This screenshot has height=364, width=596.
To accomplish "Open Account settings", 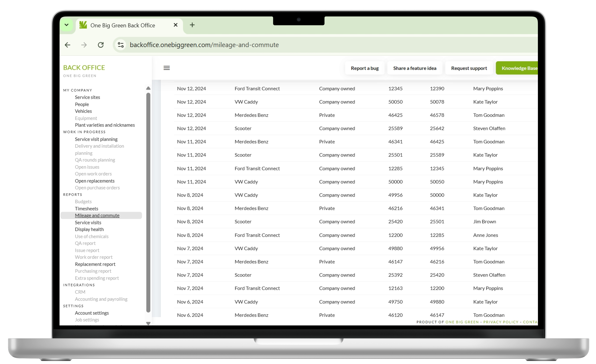I will click(x=92, y=313).
